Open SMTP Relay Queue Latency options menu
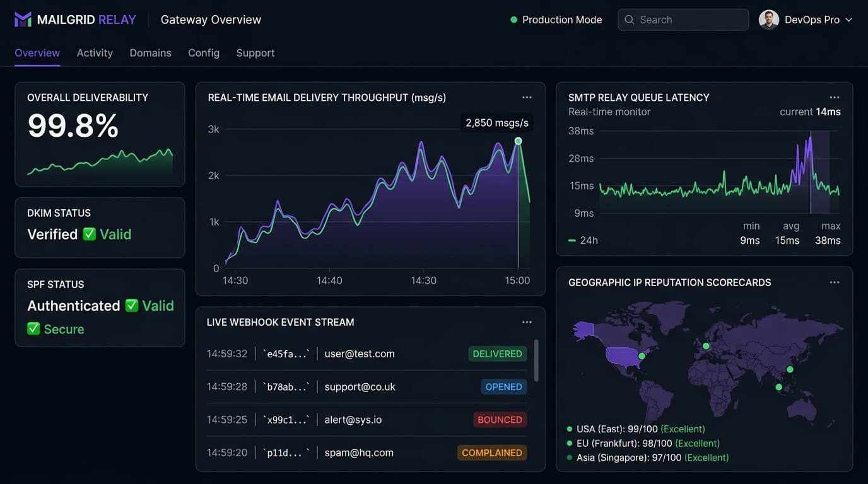 pyautogui.click(x=835, y=97)
